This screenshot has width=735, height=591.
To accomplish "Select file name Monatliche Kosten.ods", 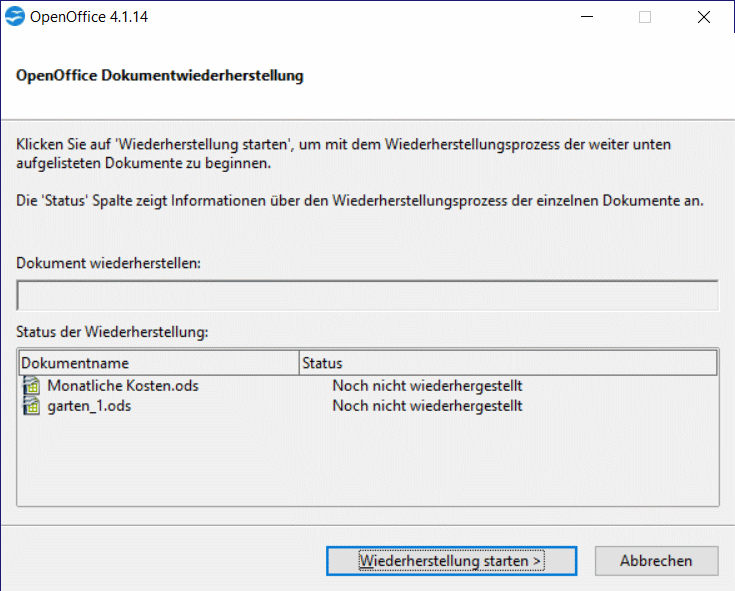I will (x=123, y=386).
